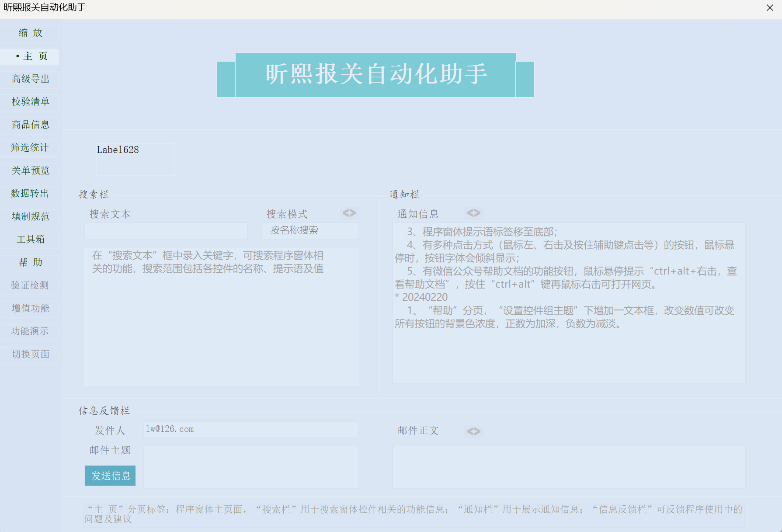Screen dimensions: 782x532
Task: Click the 发送信息 button
Action: [110, 476]
